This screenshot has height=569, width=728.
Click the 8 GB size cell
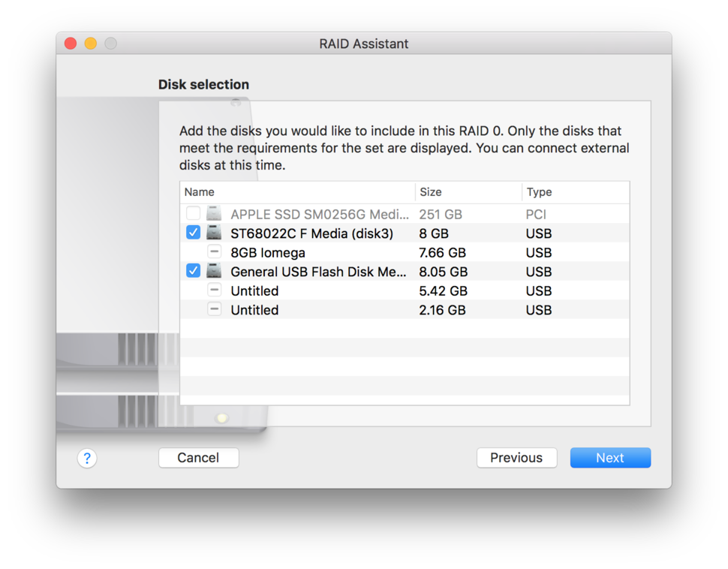pos(434,233)
